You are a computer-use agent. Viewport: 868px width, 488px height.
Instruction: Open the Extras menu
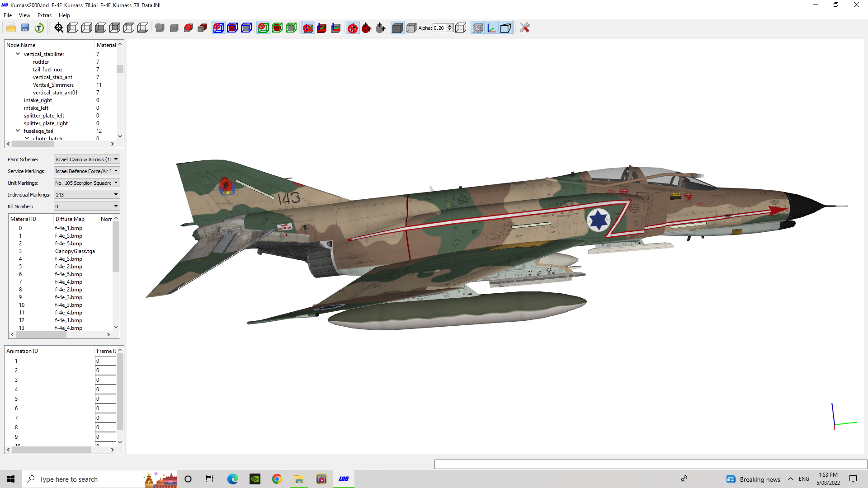pos(44,15)
